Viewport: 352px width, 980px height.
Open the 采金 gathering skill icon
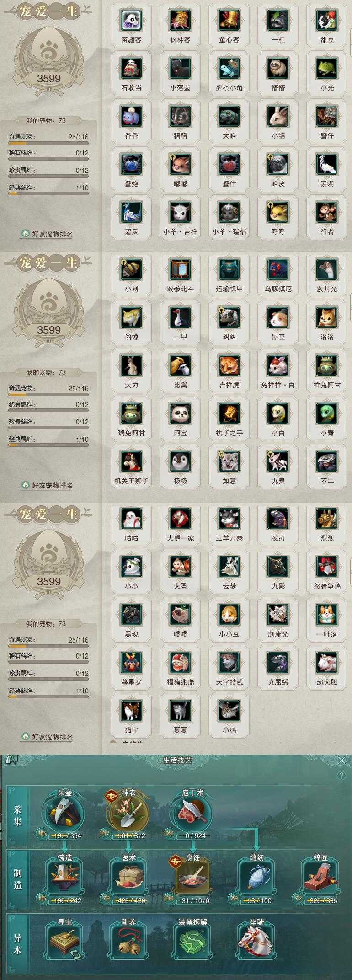coord(65,812)
